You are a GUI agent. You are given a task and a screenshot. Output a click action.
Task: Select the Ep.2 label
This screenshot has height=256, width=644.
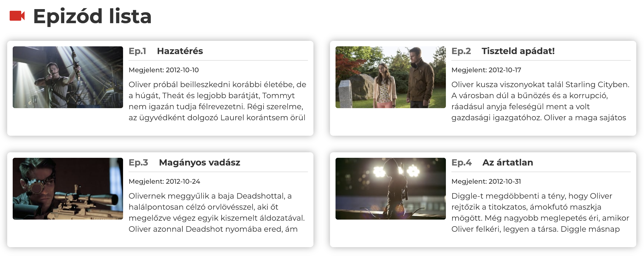pyautogui.click(x=461, y=51)
